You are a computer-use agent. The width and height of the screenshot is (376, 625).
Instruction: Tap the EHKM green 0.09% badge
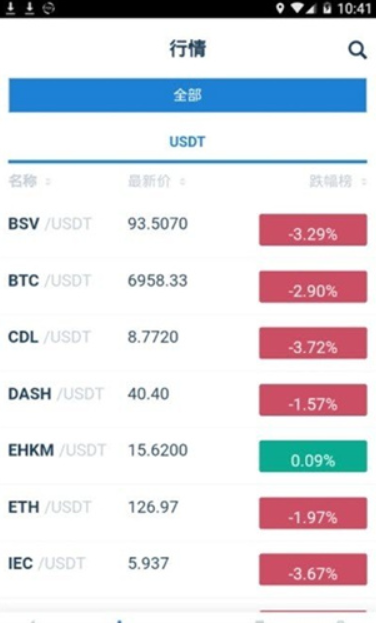[313, 456]
